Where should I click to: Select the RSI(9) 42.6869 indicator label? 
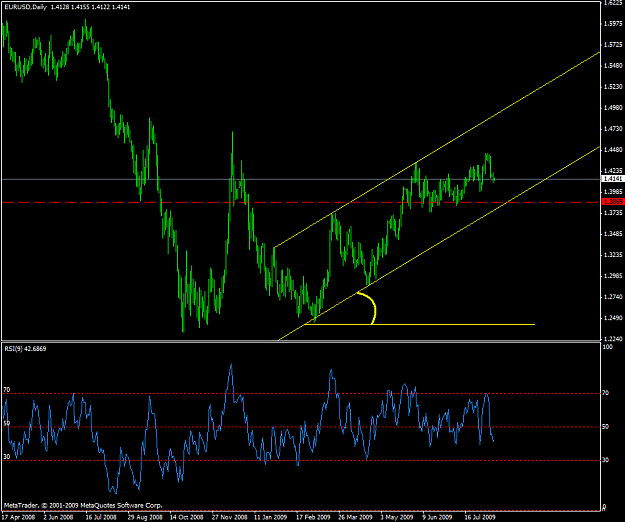[25, 349]
